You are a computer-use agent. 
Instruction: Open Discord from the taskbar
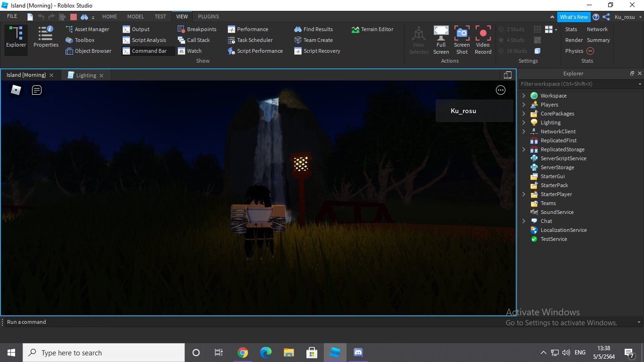pos(358,353)
